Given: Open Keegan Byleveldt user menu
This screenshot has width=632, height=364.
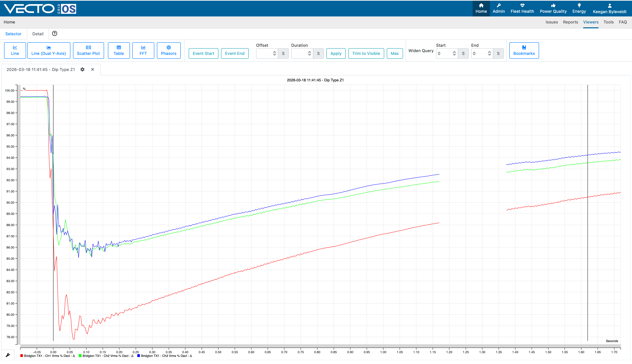Looking at the screenshot, I should (x=609, y=8).
